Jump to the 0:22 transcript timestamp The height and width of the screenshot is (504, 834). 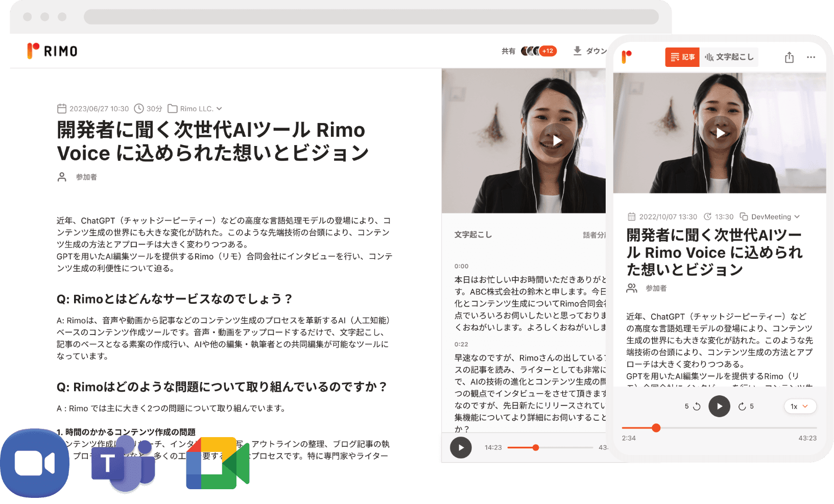[x=461, y=344]
